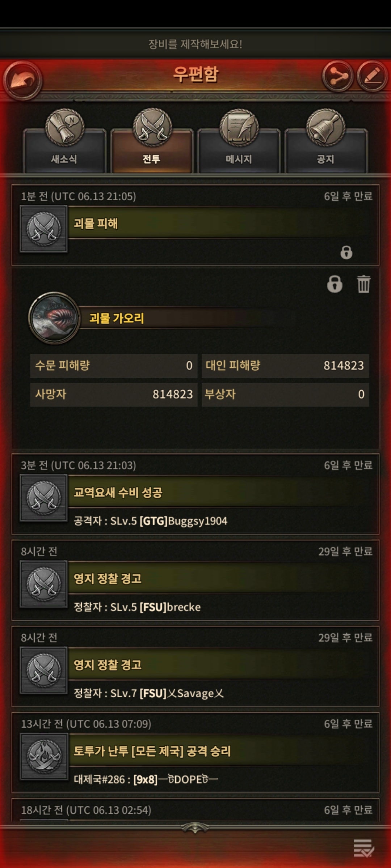Open the 공지 tab
391x868 pixels.
(x=326, y=142)
